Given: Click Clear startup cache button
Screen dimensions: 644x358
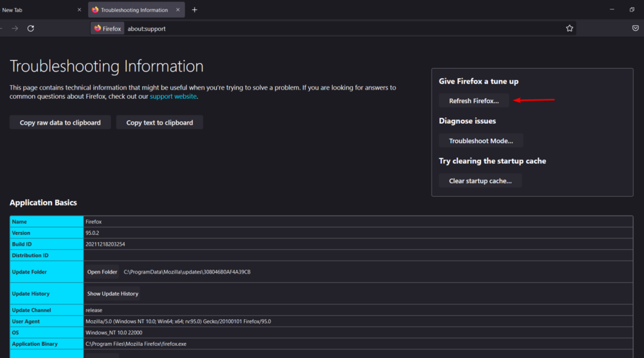Looking at the screenshot, I should click(480, 181).
